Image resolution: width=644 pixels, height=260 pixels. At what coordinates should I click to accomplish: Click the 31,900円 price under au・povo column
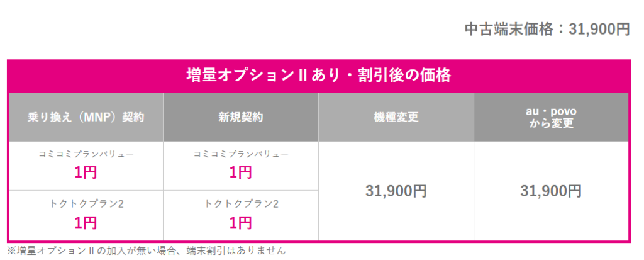pos(552,191)
